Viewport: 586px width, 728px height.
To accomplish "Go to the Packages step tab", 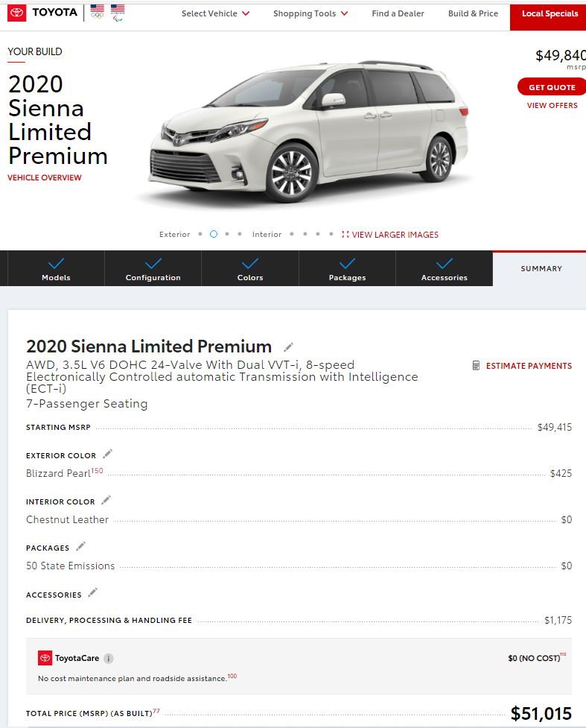I will 348,269.
